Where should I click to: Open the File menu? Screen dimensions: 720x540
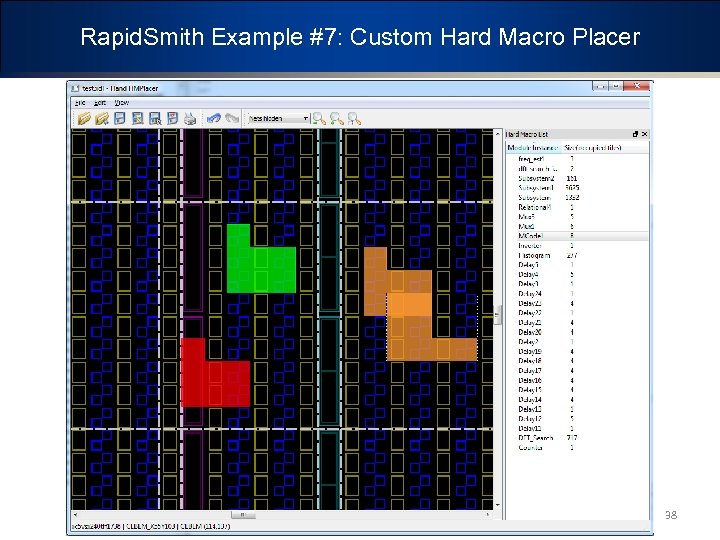(80, 103)
